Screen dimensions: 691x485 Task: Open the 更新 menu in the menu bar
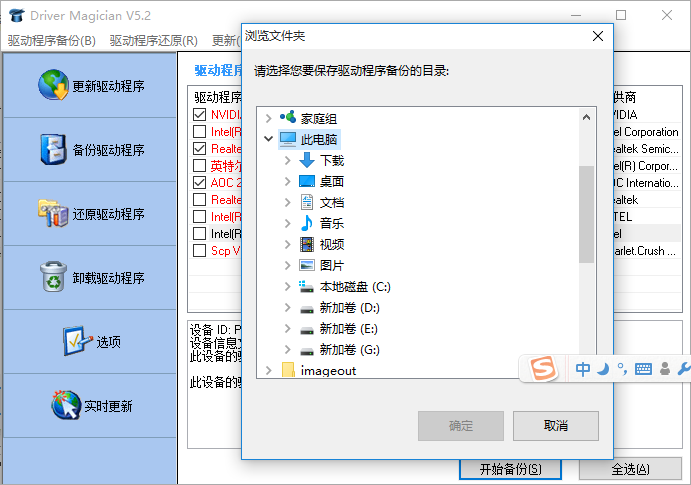click(x=226, y=41)
